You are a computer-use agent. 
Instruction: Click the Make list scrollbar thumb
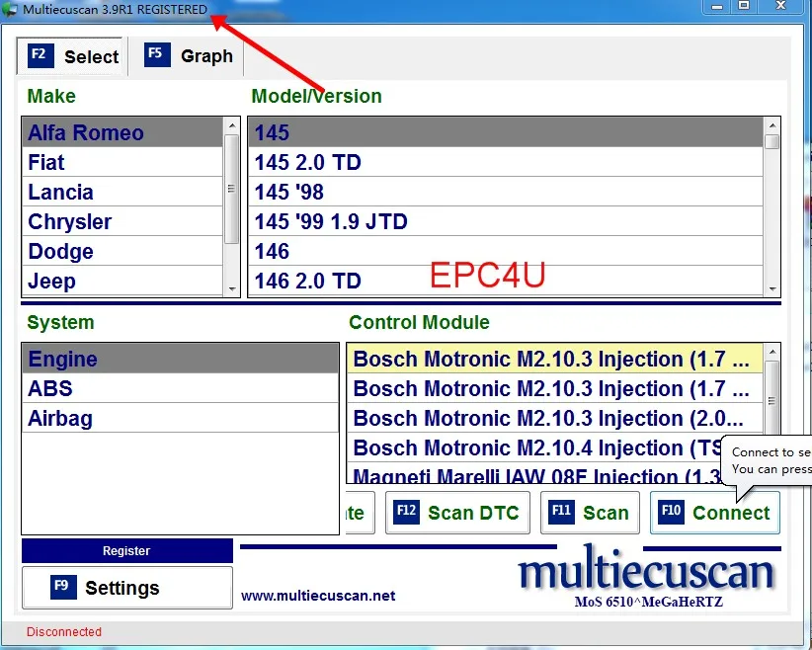point(231,189)
